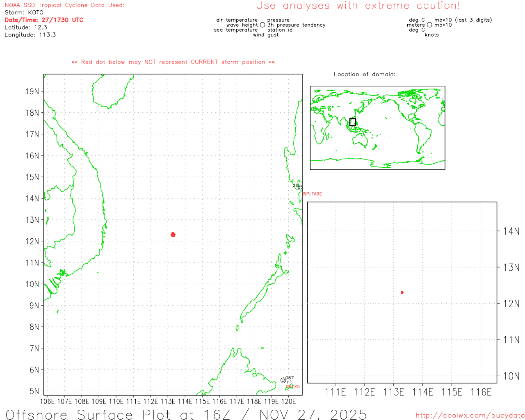Click the 'Storm: KOTO' label

click(x=24, y=12)
